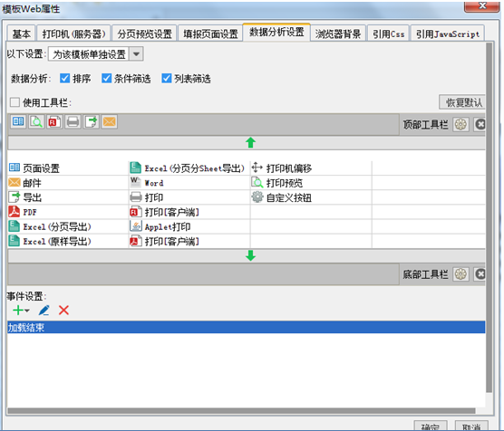Screen dimensions: 504x431
Task: Click the 确定 button
Action: pyautogui.click(x=431, y=426)
